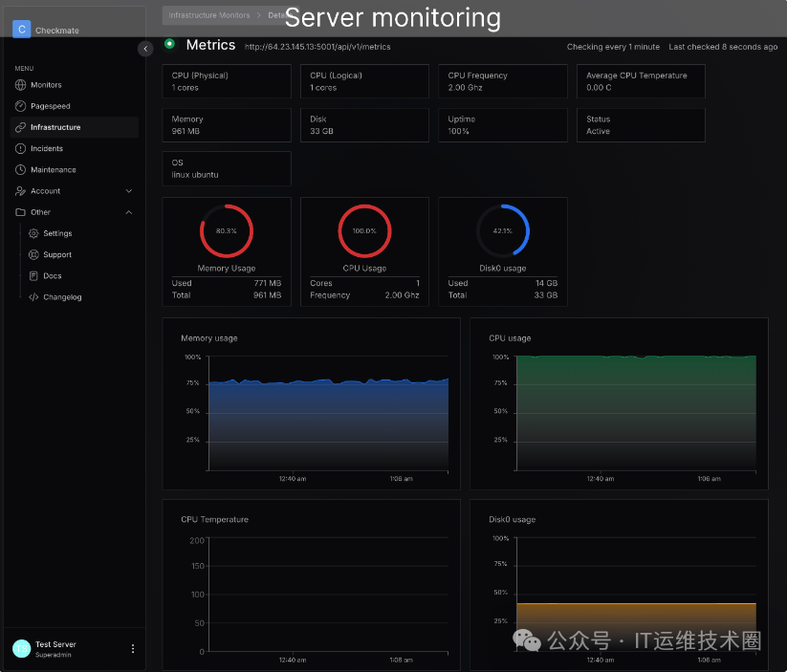Click the CPU Temperature chart
This screenshot has height=672, width=787.
[x=328, y=596]
